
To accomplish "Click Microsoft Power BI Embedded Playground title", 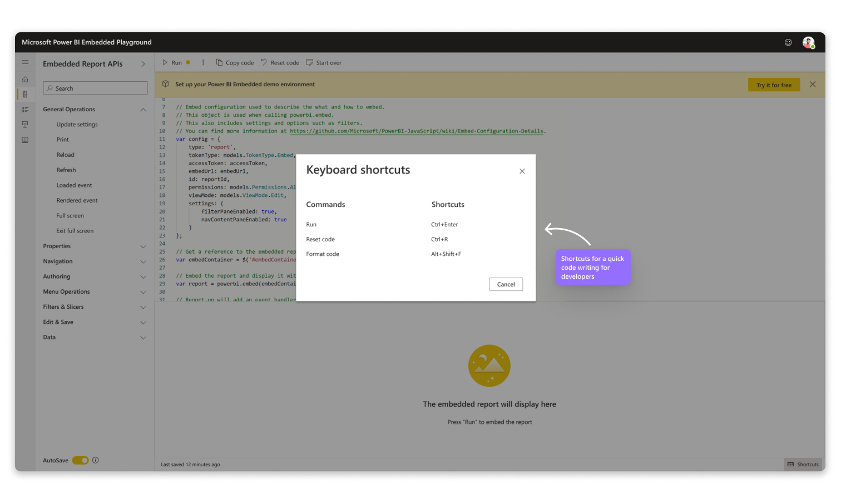I will click(87, 42).
